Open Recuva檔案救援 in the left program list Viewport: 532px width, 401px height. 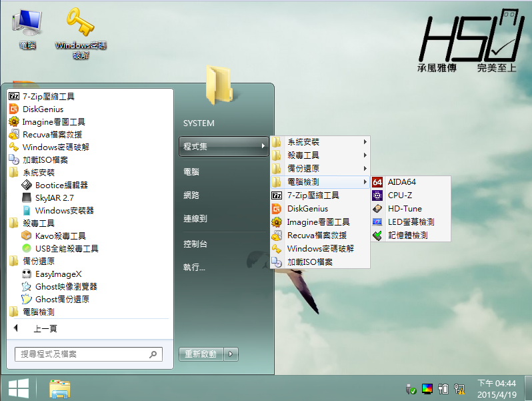click(x=90, y=135)
